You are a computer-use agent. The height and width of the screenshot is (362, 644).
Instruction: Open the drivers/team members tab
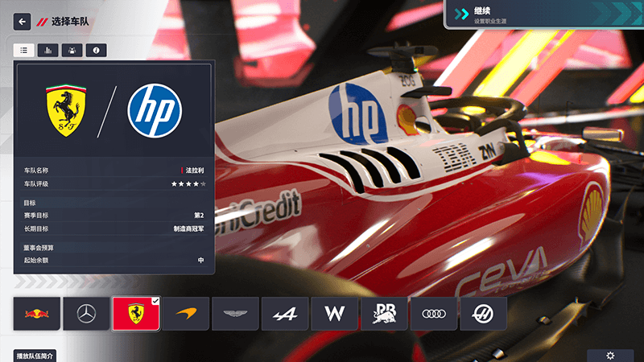[x=72, y=50]
